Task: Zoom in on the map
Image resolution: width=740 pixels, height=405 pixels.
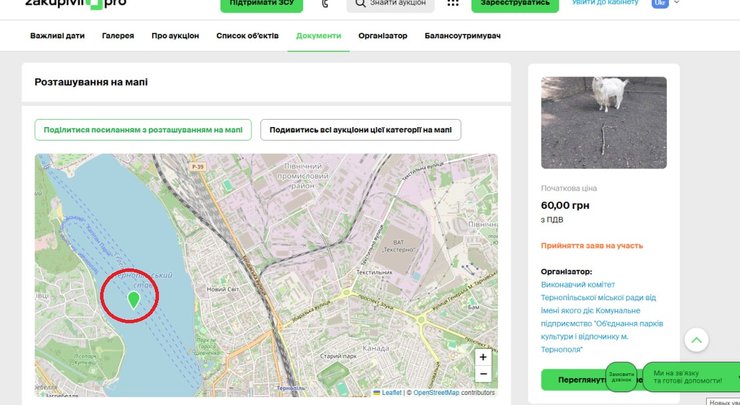Action: point(483,357)
